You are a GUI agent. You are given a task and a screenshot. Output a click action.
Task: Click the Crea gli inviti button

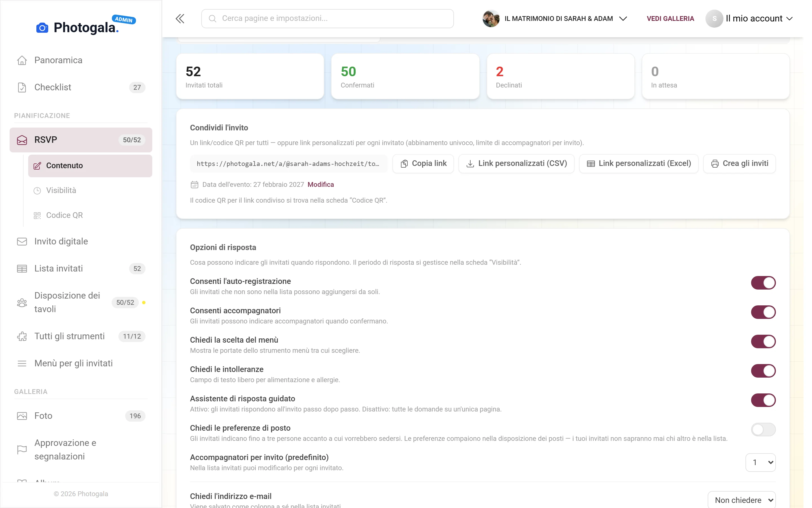[739, 164]
